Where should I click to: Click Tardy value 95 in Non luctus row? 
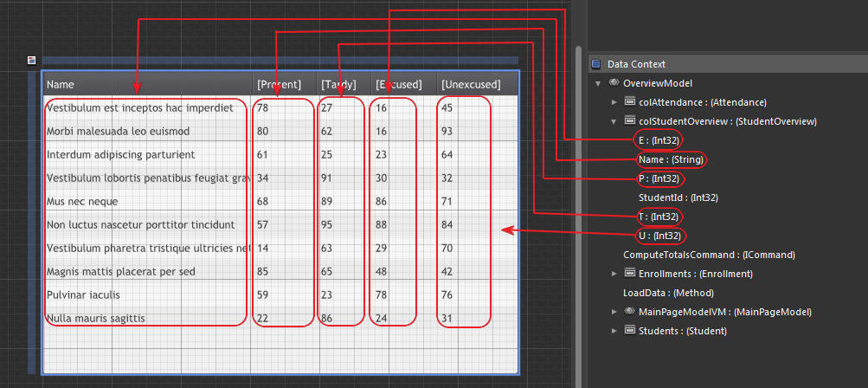[x=326, y=224]
